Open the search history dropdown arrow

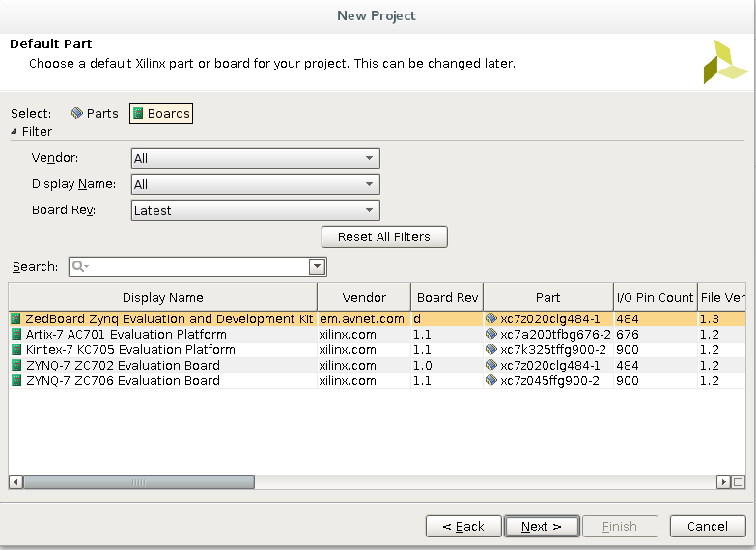pos(317,266)
